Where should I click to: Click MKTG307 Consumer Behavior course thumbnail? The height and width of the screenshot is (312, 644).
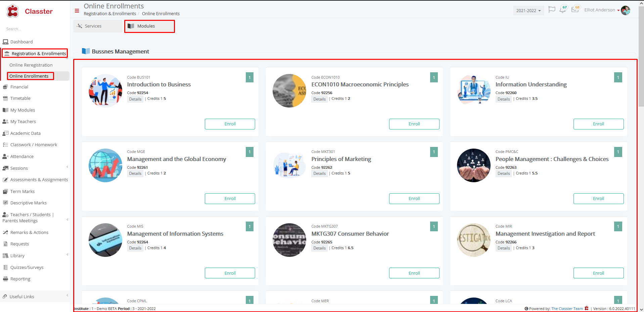click(289, 240)
